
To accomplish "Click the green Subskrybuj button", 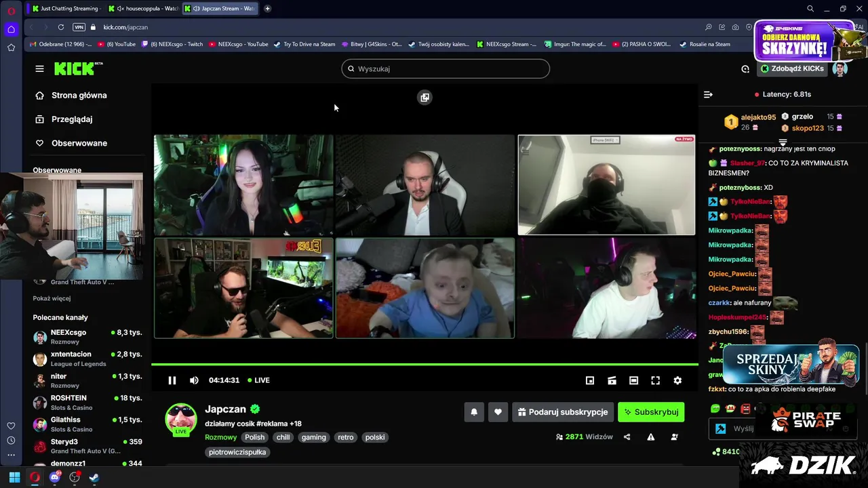I will pyautogui.click(x=651, y=412).
